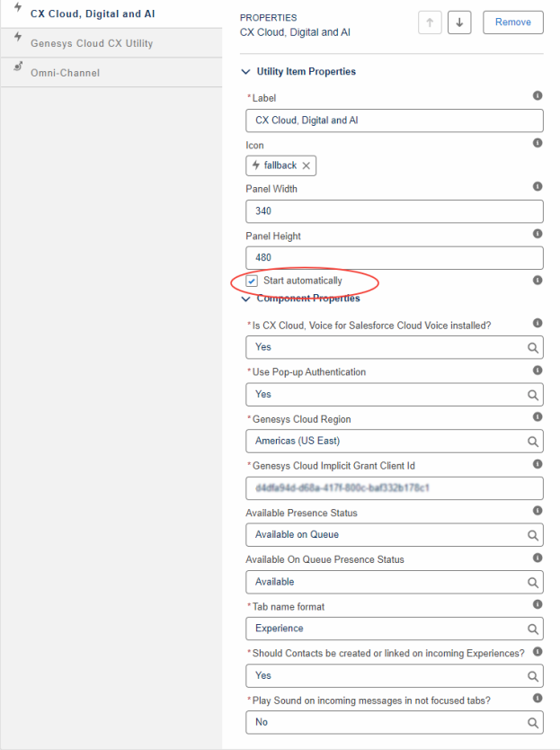The width and height of the screenshot is (560, 750).
Task: Click info icon for Use Pop-up Authentication
Action: coord(538,370)
